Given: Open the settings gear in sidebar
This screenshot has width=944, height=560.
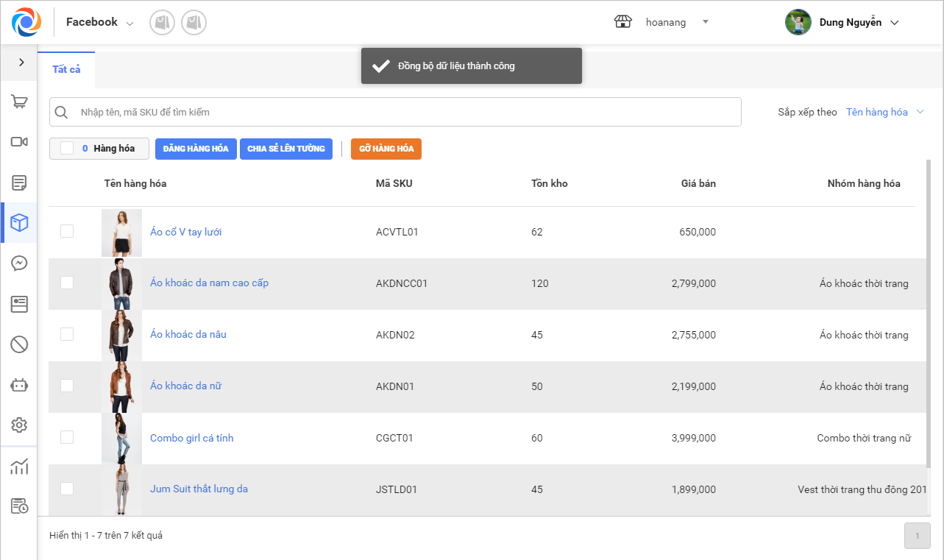Looking at the screenshot, I should [19, 425].
